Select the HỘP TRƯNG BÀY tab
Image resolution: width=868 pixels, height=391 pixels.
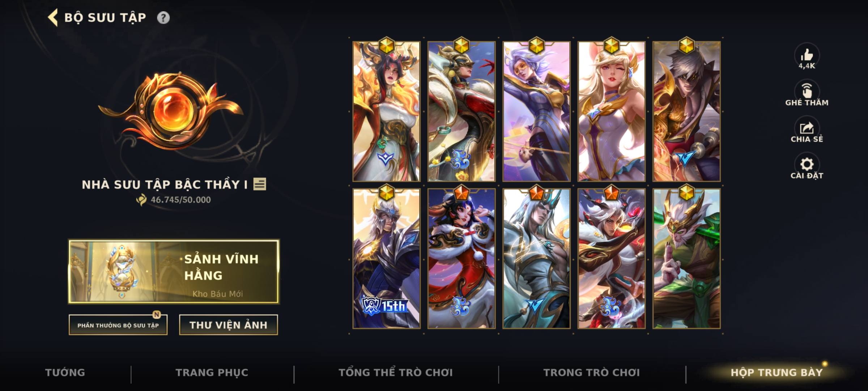[776, 373]
